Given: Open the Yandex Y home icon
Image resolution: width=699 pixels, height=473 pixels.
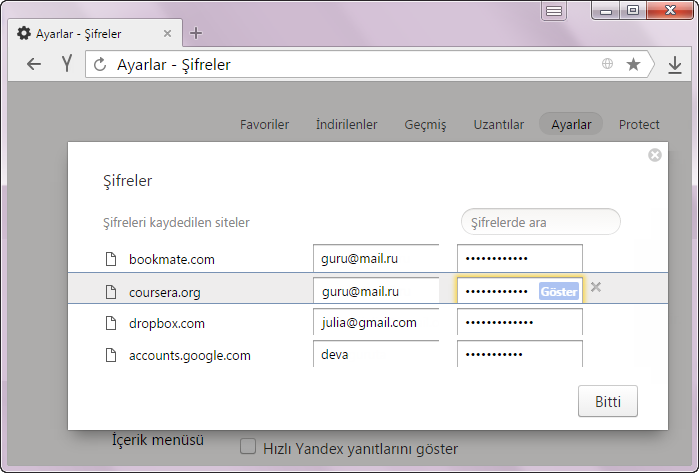Looking at the screenshot, I should [67, 64].
